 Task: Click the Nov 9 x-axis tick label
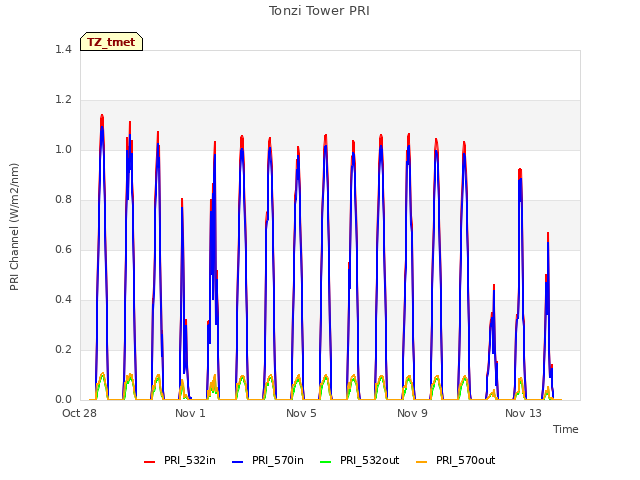click(412, 413)
